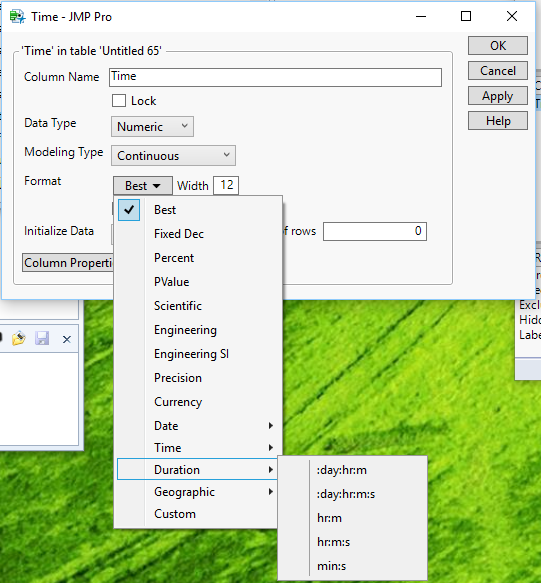This screenshot has width=541, height=583.
Task: Open the Data Type dropdown showing Numeric
Action: coord(152,126)
